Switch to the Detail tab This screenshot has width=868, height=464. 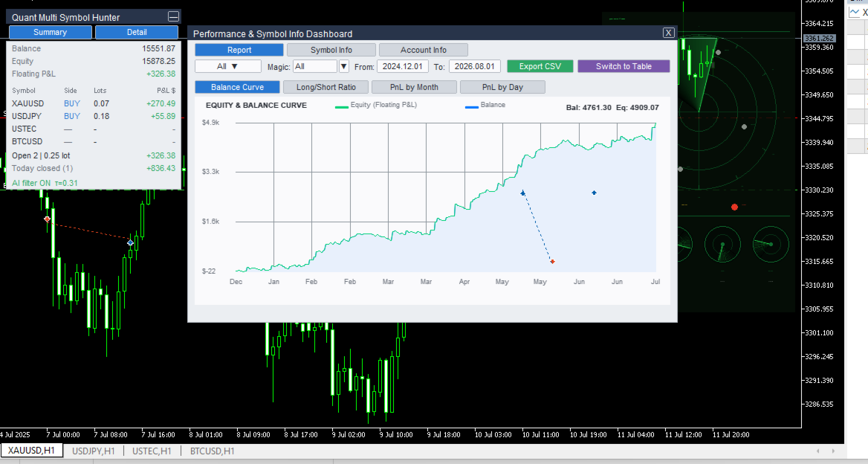(137, 32)
